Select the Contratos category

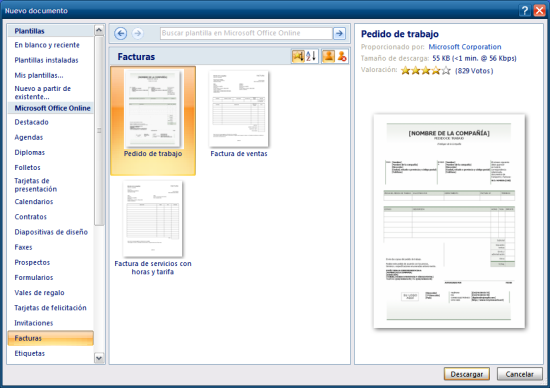coord(31,216)
